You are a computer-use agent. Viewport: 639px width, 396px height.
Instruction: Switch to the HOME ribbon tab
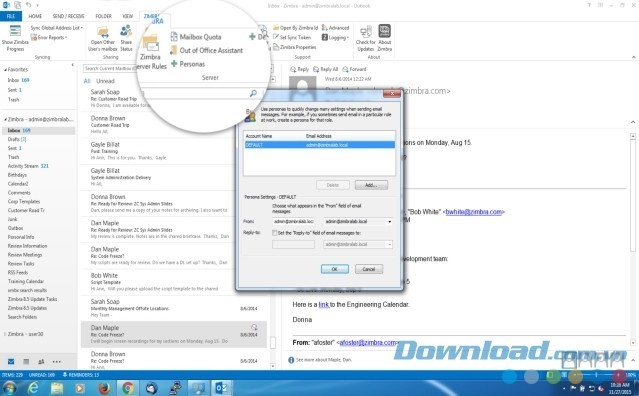pos(35,16)
